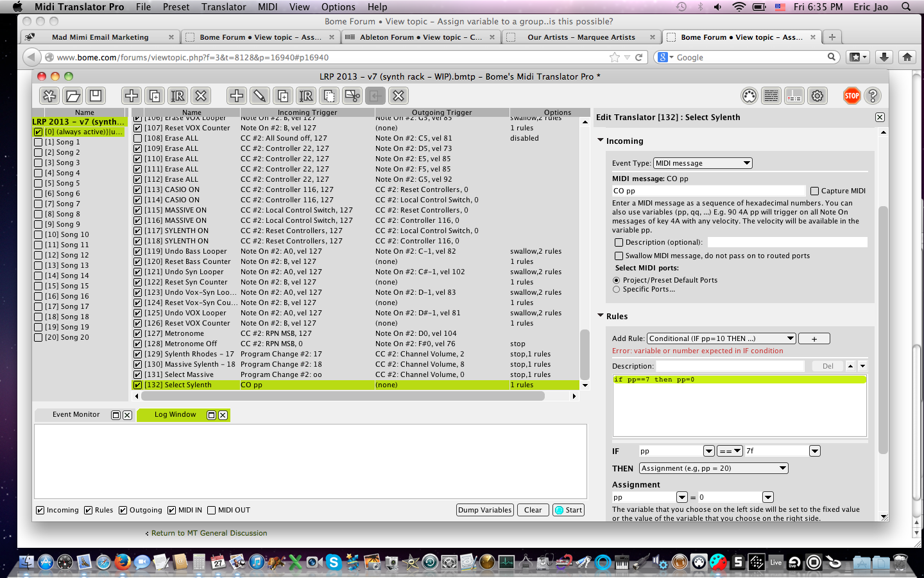Click the Clear log button

(x=533, y=510)
